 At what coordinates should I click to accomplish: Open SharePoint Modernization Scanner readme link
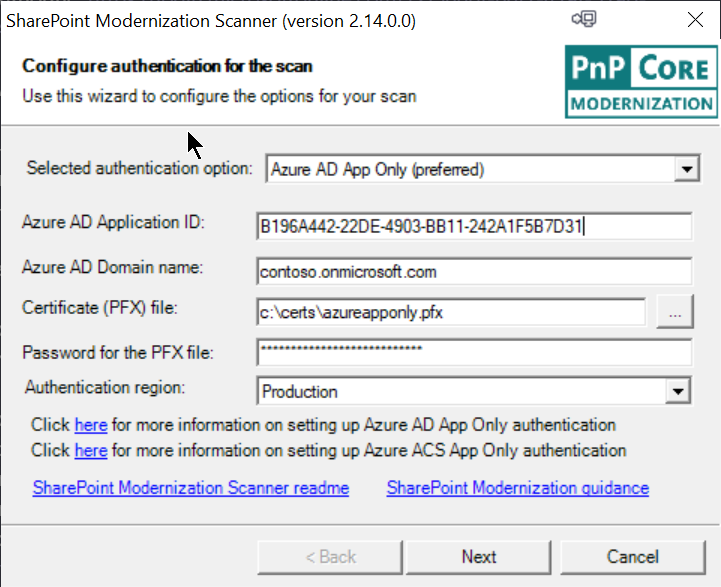pos(191,488)
